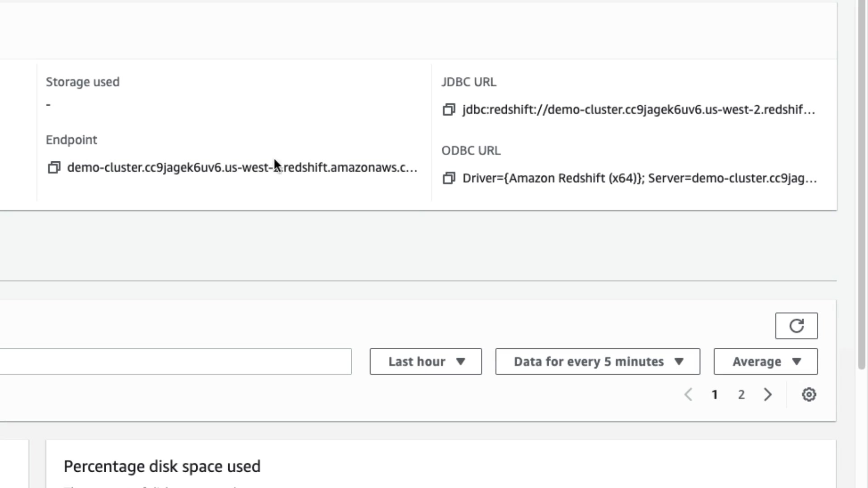Refresh the cluster metrics
Screen dimensions: 868x488
tap(796, 326)
